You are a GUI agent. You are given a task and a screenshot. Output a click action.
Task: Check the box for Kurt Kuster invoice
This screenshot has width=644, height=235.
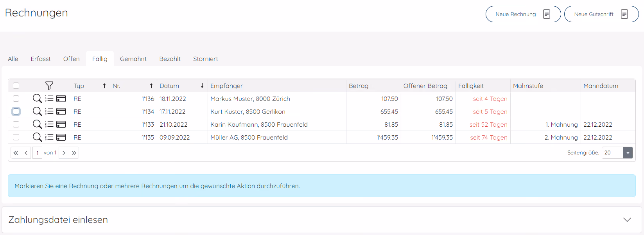[x=16, y=111]
